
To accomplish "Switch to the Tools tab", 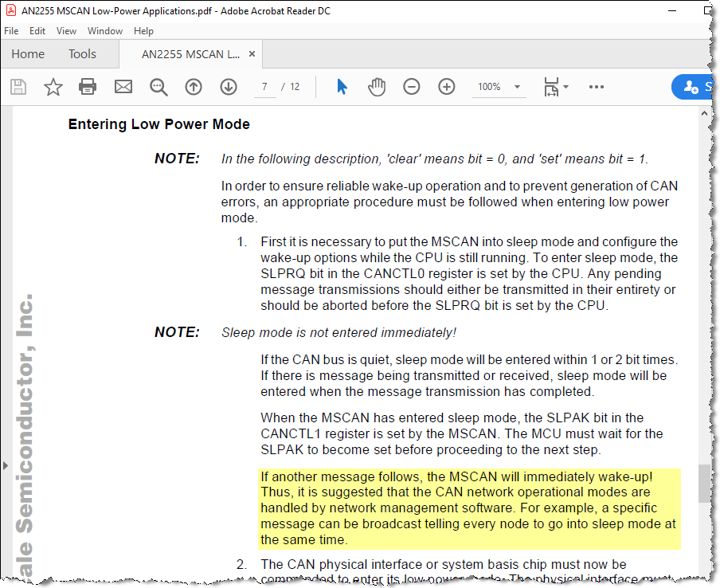I will 83,54.
